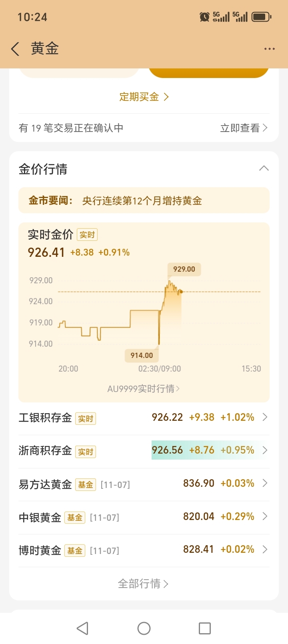Open the three-dot more options menu
Viewport: 288px width, 644px height.
tap(269, 49)
